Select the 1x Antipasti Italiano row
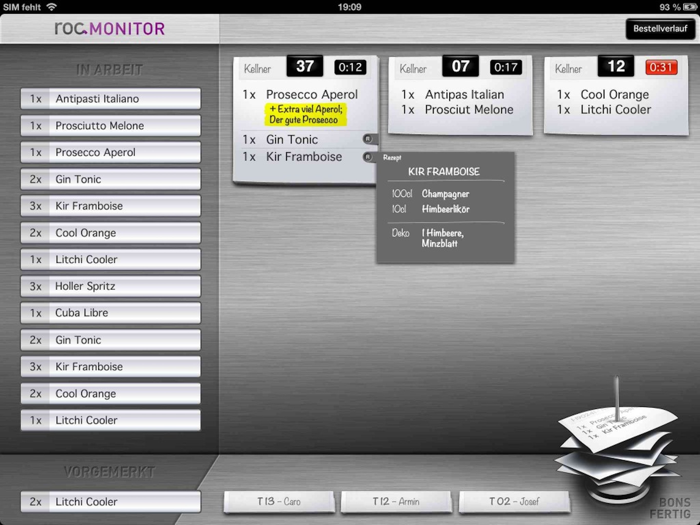 tap(111, 99)
